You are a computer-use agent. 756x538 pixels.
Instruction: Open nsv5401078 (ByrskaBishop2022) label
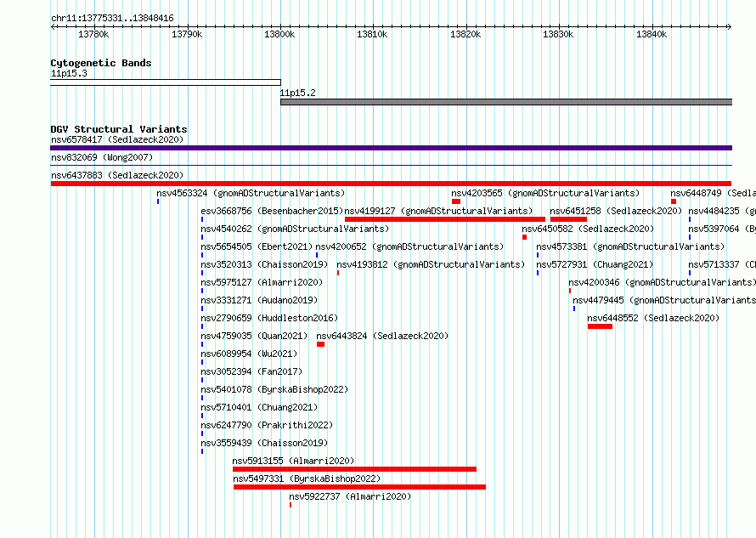(x=274, y=389)
